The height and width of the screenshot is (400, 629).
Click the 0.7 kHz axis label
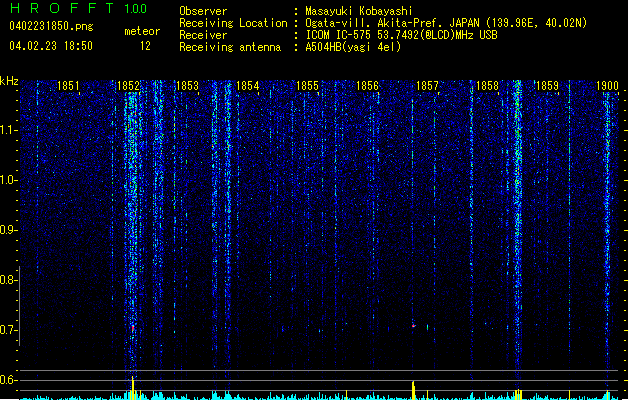point(8,330)
